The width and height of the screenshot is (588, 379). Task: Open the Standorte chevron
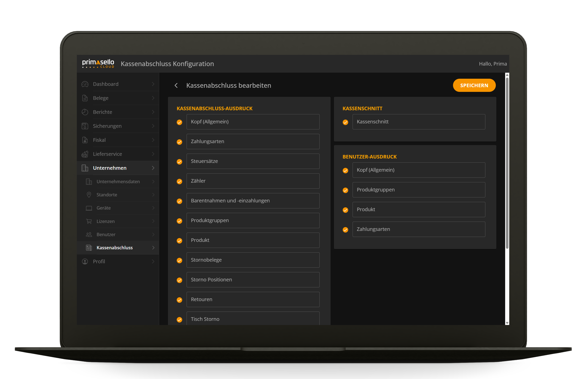click(153, 195)
